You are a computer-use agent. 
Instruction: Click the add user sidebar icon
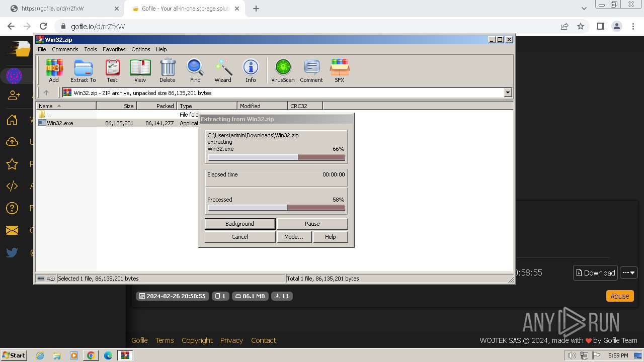[14, 96]
